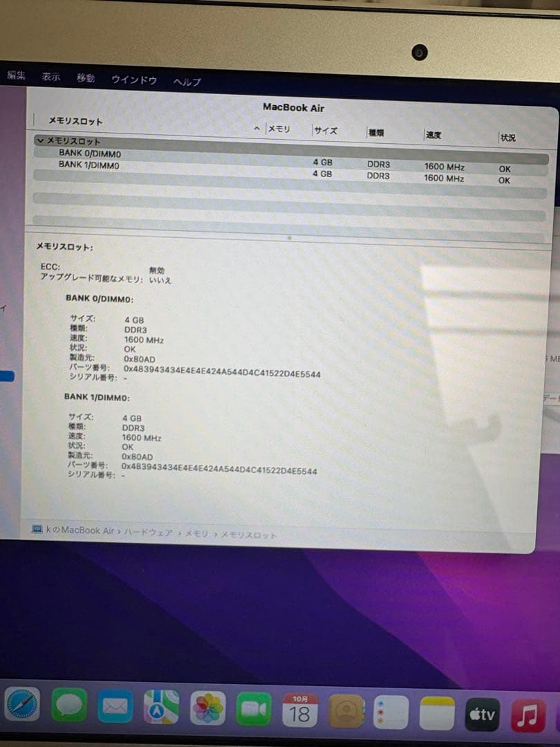The image size is (560, 747).
Task: Open the 移動 menu
Action: (86, 78)
